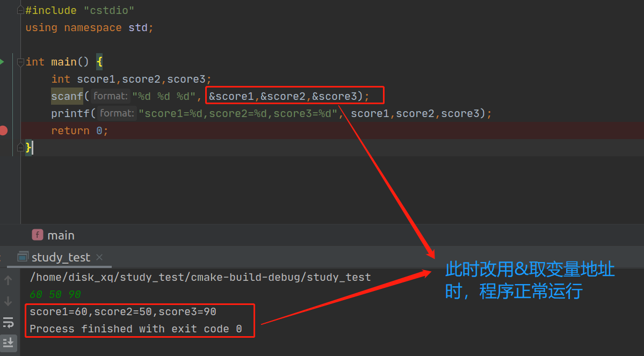
Task: Click the scroll to end icon
Action: [x=8, y=343]
